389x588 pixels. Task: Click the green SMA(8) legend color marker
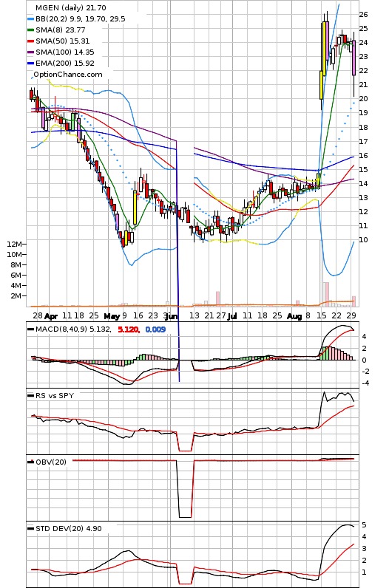click(x=31, y=30)
